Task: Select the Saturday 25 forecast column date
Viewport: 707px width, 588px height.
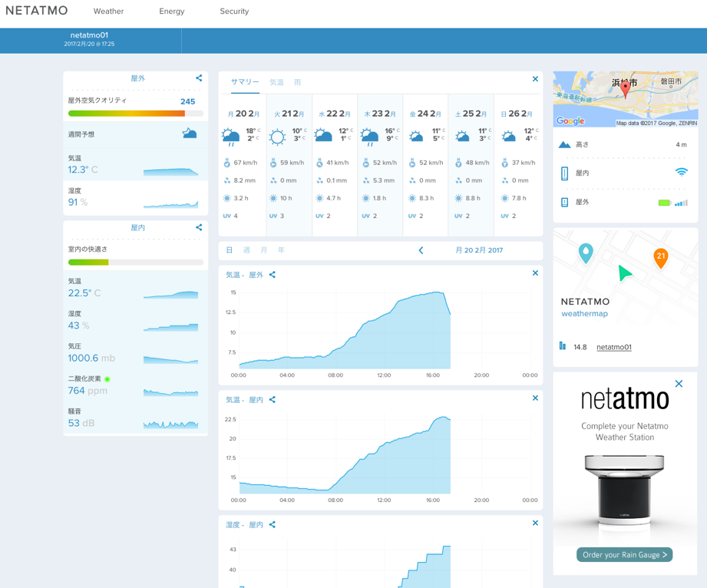Action: (471, 114)
